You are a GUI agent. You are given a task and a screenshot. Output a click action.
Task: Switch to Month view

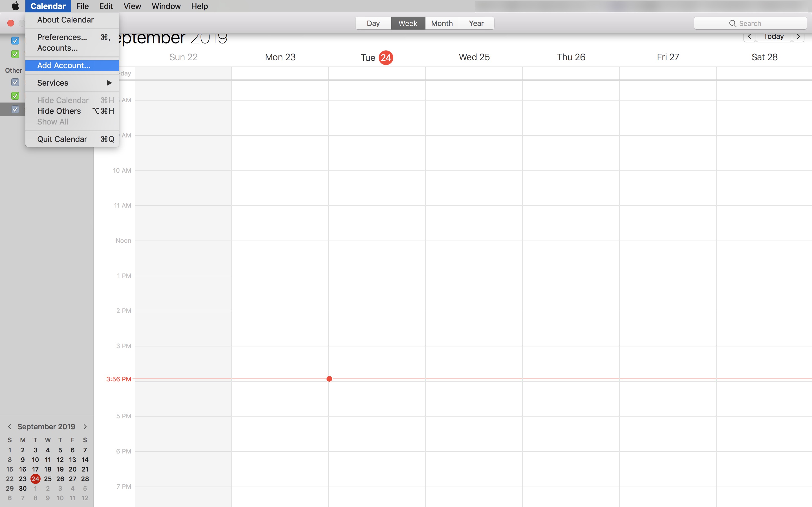(442, 23)
